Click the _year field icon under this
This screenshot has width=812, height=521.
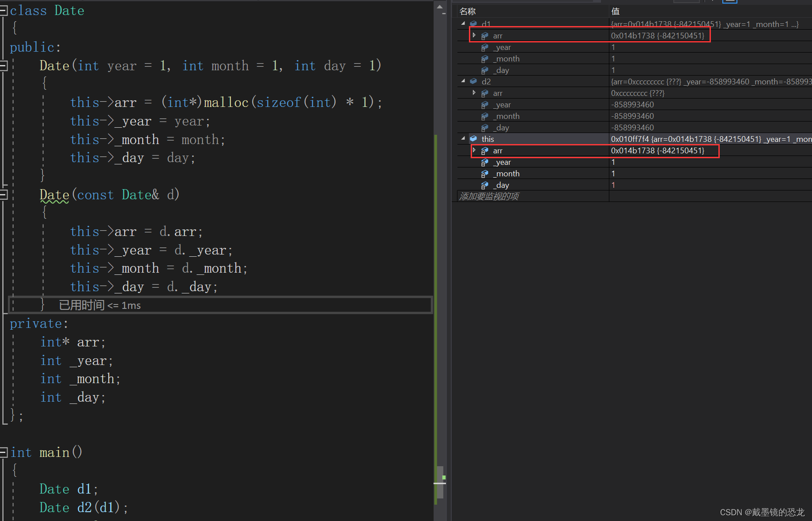click(485, 162)
